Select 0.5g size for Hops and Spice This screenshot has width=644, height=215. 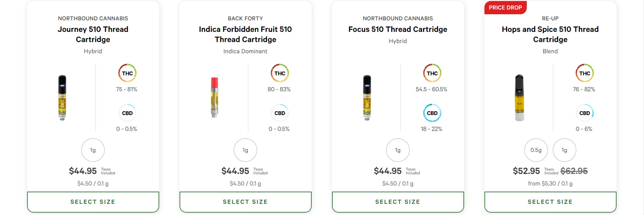(536, 150)
